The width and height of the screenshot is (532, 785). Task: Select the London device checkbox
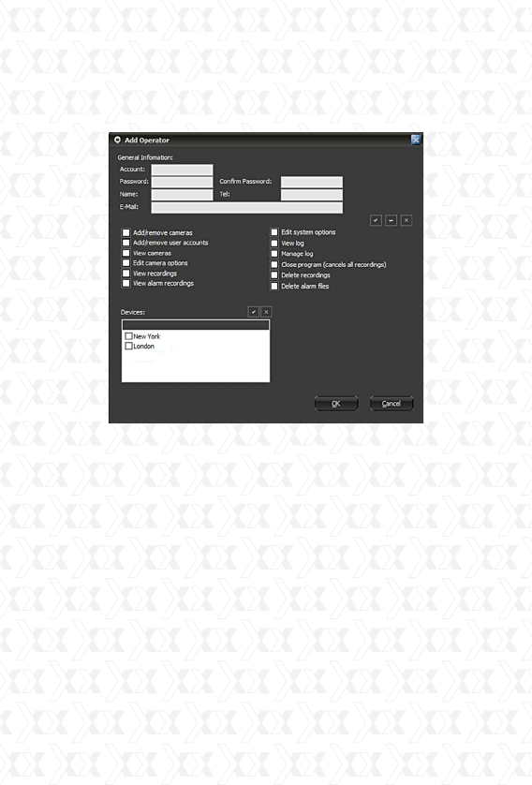click(x=128, y=346)
